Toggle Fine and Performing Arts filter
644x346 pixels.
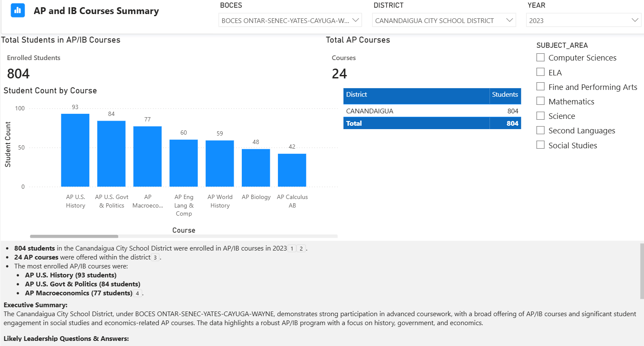pos(541,86)
